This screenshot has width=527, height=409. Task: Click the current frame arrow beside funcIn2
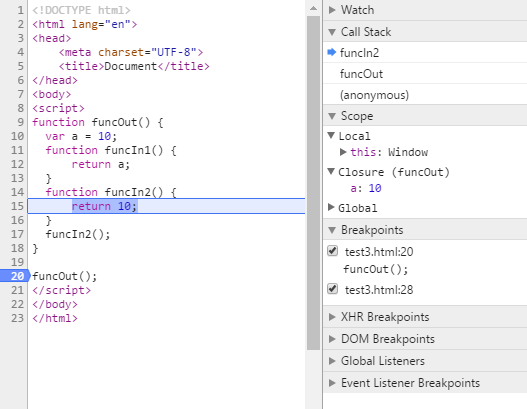[332, 52]
